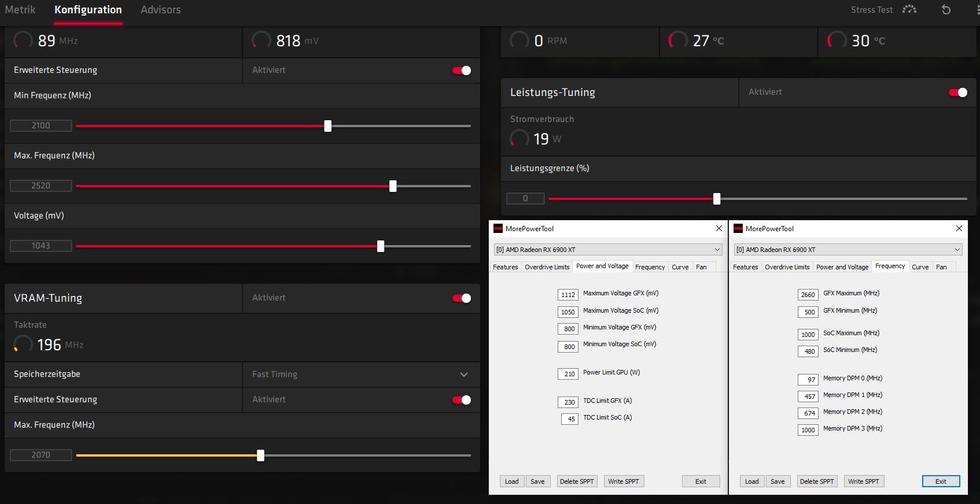This screenshot has height=504, width=980.
Task: Switch to the Metrik tab
Action: point(20,10)
